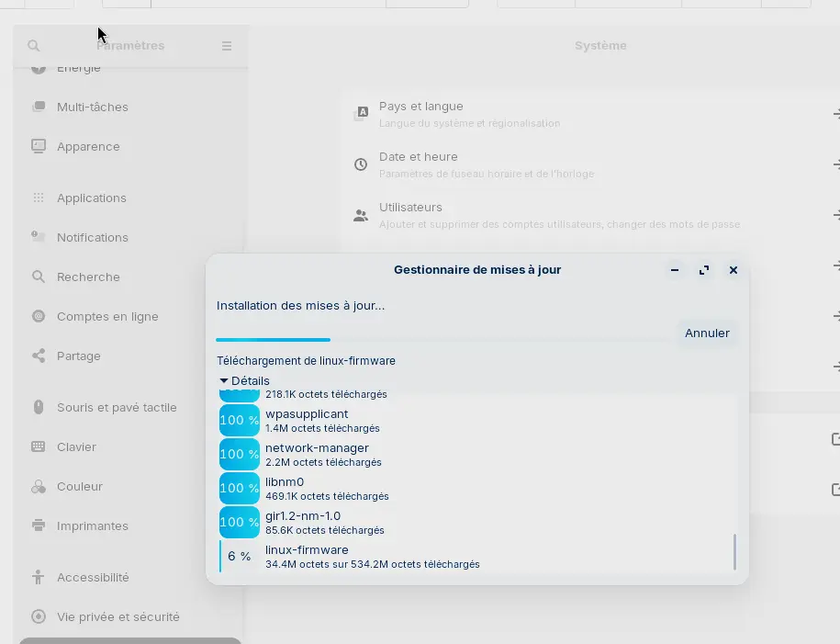Select the linux-firmware download entry
Screen dimensions: 840x644
(x=459, y=556)
